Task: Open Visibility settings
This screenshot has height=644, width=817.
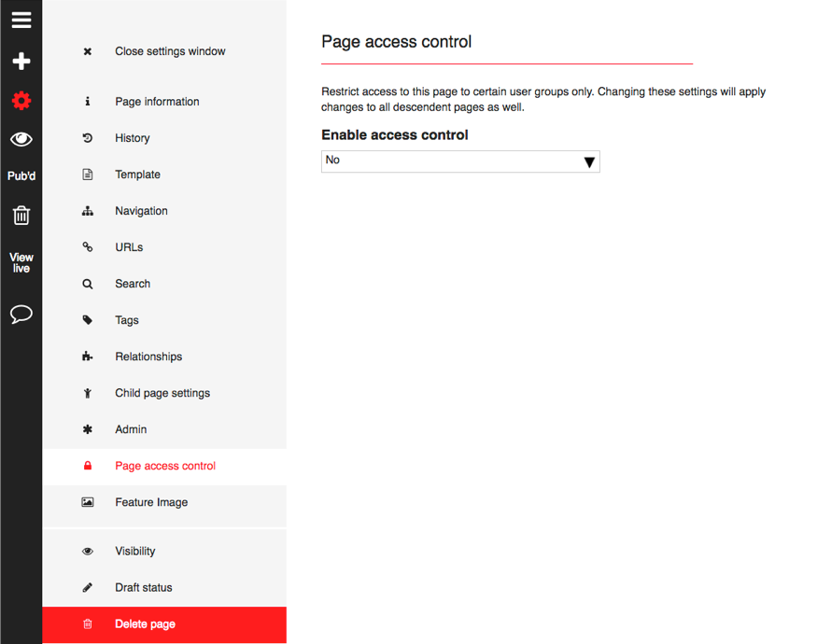Action: tap(135, 552)
